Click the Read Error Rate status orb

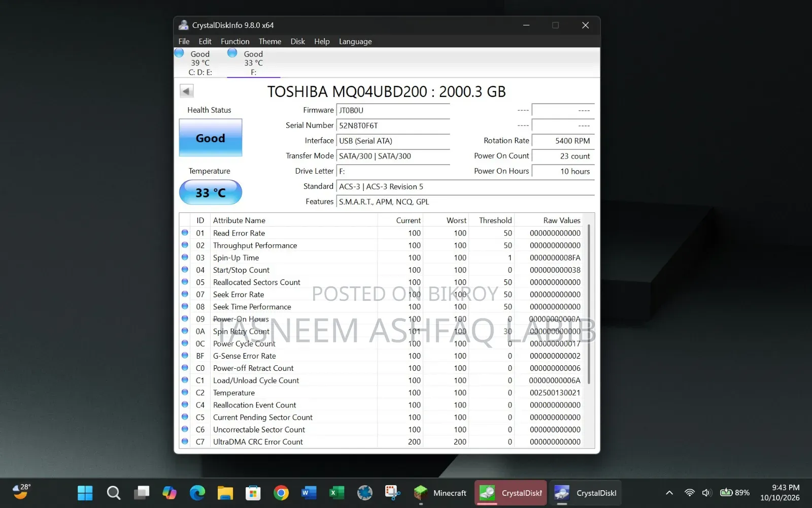pyautogui.click(x=185, y=233)
